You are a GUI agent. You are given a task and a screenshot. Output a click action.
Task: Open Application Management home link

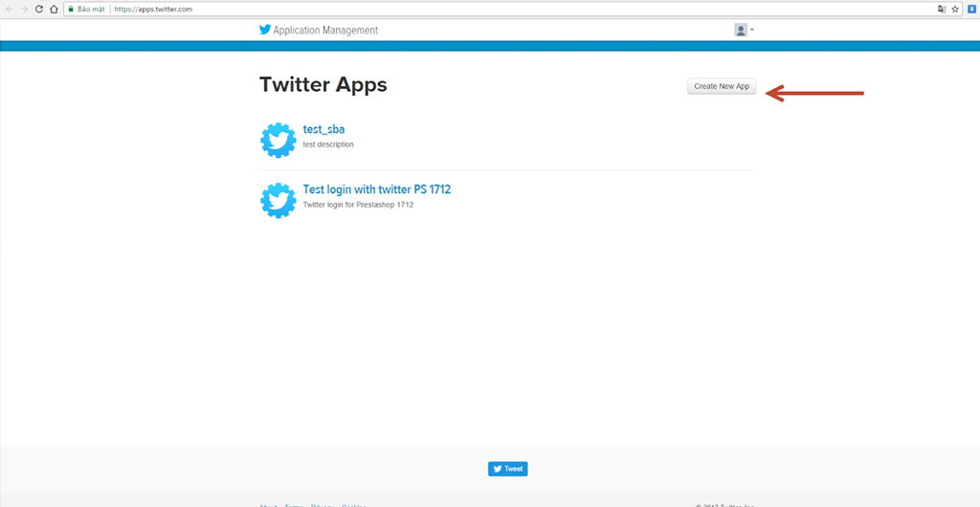pos(325,30)
